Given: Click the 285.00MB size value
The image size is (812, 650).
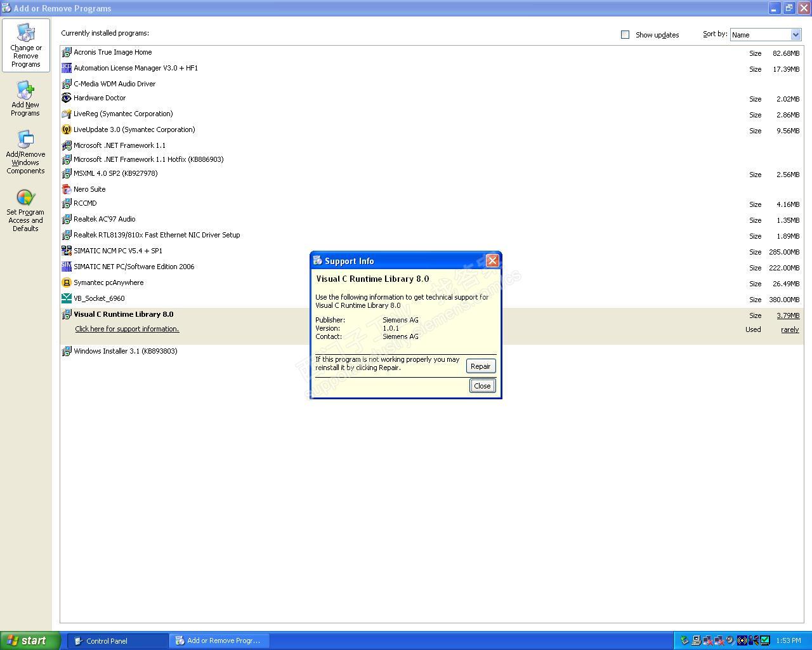Looking at the screenshot, I should tap(784, 252).
